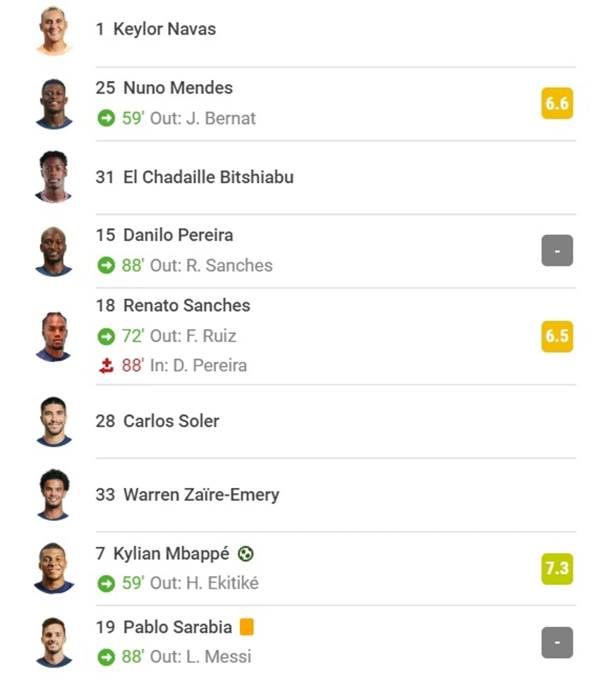This screenshot has width=616, height=679.
Task: Click Carlos Soler's player photo
Action: click(54, 422)
